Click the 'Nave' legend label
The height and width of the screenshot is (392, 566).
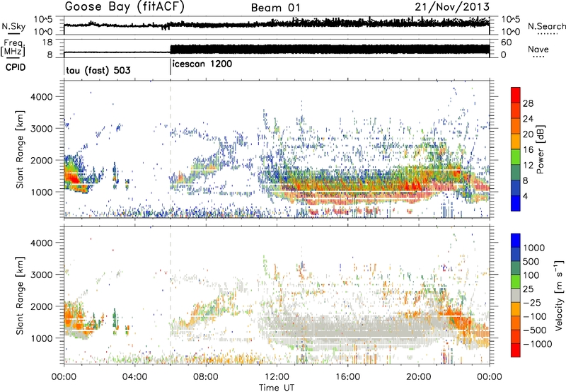pos(538,49)
